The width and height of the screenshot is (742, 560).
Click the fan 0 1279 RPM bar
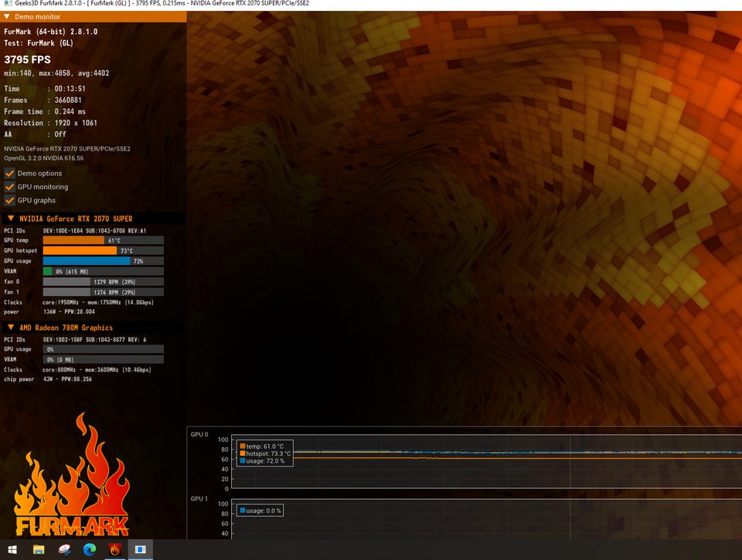point(103,282)
